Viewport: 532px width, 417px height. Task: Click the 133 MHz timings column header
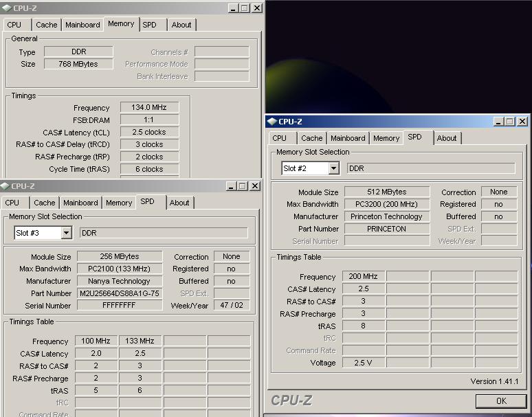(140, 341)
